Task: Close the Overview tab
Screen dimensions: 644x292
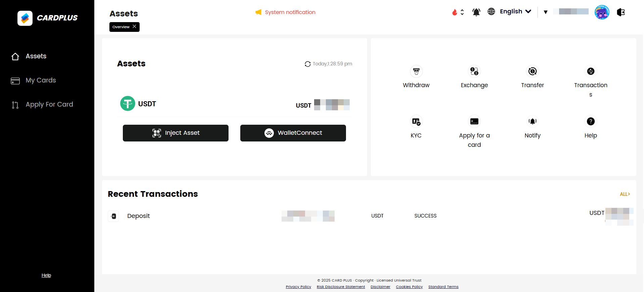Action: click(135, 26)
